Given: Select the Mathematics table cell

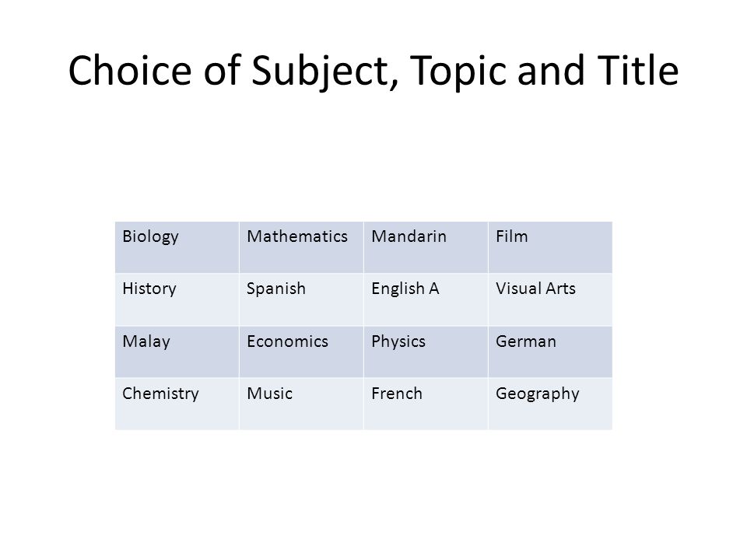Looking at the screenshot, I should pyautogui.click(x=301, y=247).
